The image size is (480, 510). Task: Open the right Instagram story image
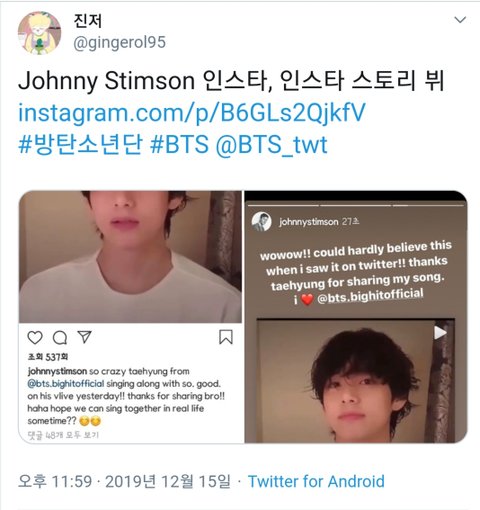[x=356, y=317]
